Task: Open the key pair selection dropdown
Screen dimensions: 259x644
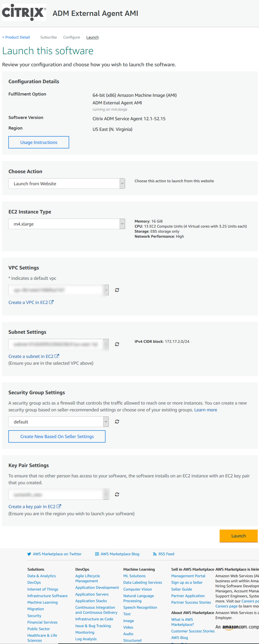Action: pos(59,495)
